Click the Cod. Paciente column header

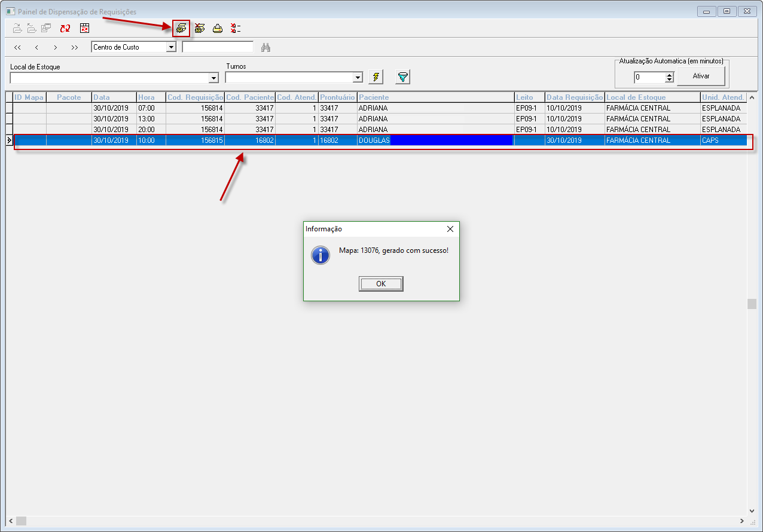(250, 97)
